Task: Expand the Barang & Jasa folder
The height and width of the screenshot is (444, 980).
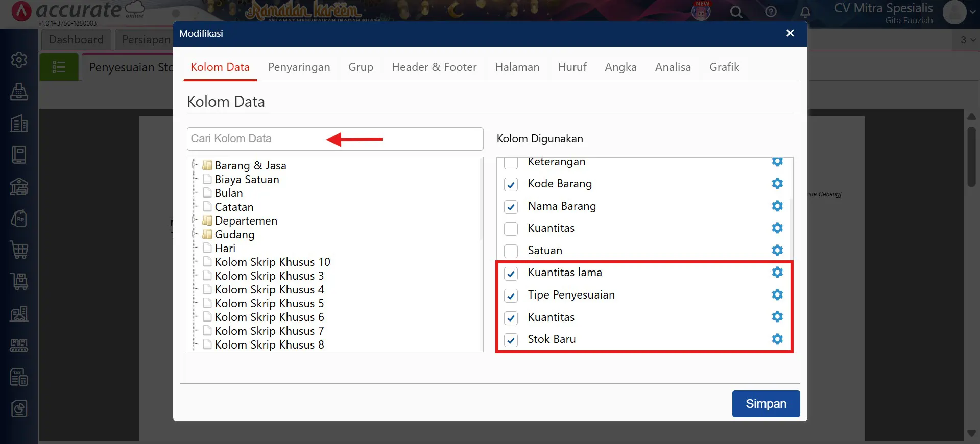Action: coord(194,165)
